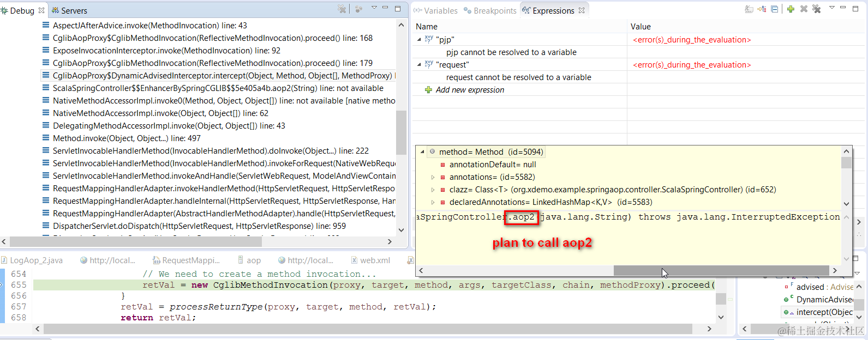The width and height of the screenshot is (868, 340).
Task: Click Debug view horizontal scrollbar right arrow
Action: click(390, 241)
